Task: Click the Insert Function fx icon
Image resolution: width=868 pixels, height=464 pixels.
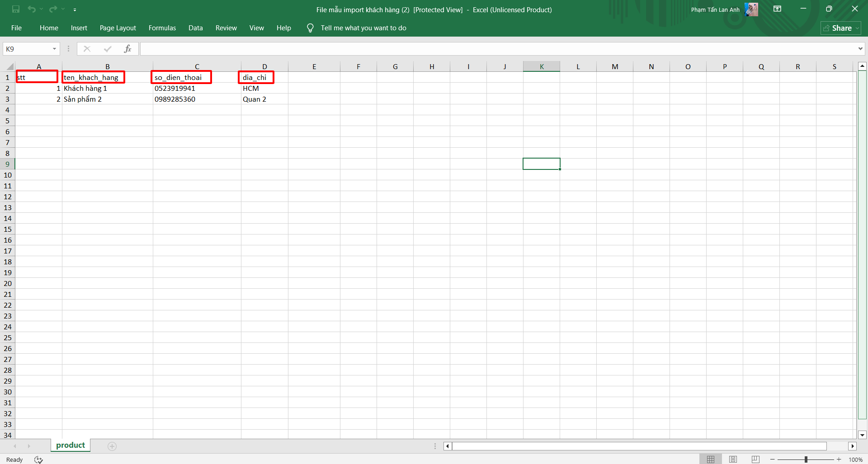Action: click(x=128, y=49)
